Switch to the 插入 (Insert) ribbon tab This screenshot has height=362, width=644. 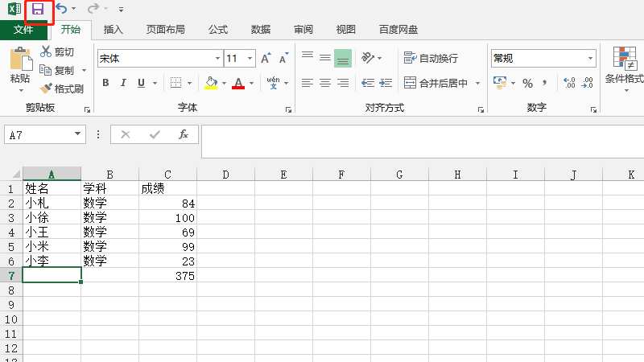pos(114,30)
